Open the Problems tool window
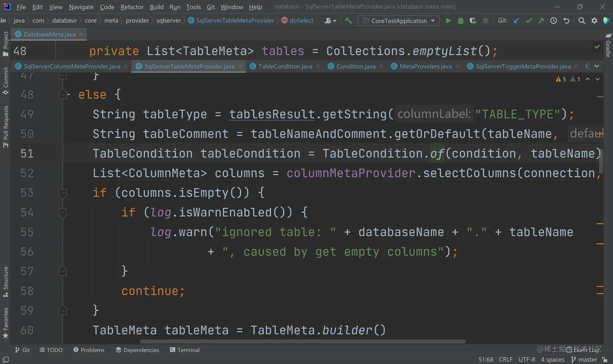613x364 pixels. 89,350
